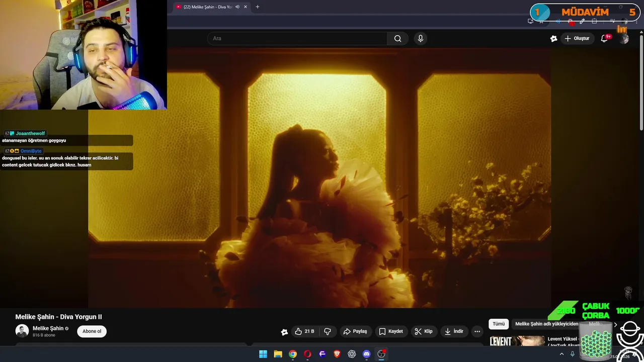Click the sparkle icon beside Oluştur
The height and width of the screenshot is (362, 644).
(553, 38)
